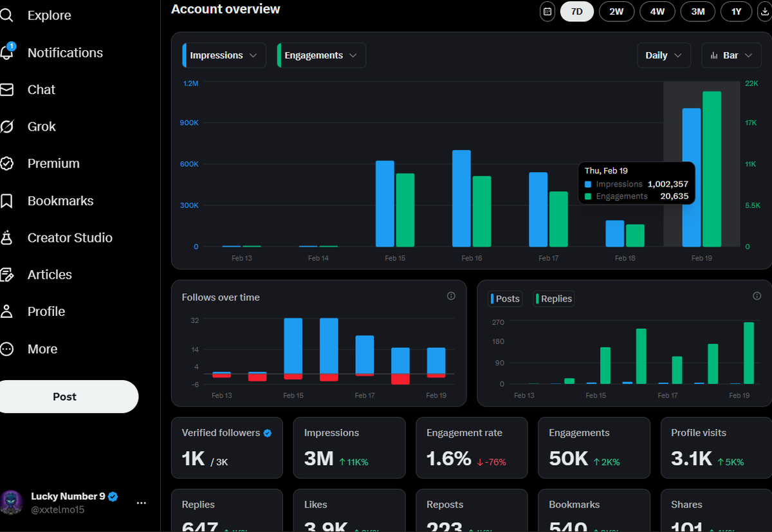Open the Profile person icon
772x532 pixels.
click(6, 311)
